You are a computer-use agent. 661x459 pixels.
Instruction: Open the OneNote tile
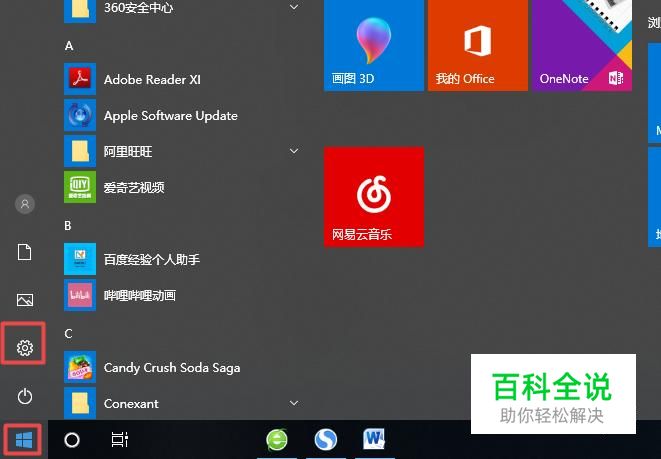pyautogui.click(x=582, y=45)
